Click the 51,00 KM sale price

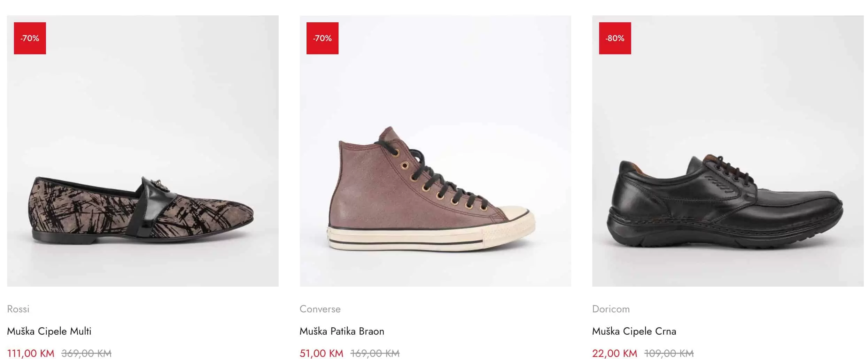[x=321, y=353]
